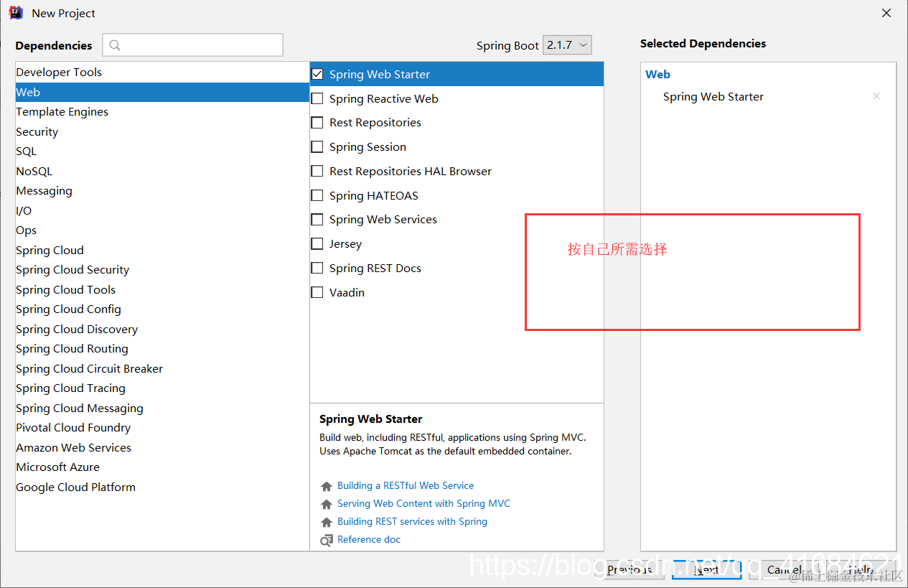Check the Spring Session checkbox
The image size is (908, 588).
317,146
